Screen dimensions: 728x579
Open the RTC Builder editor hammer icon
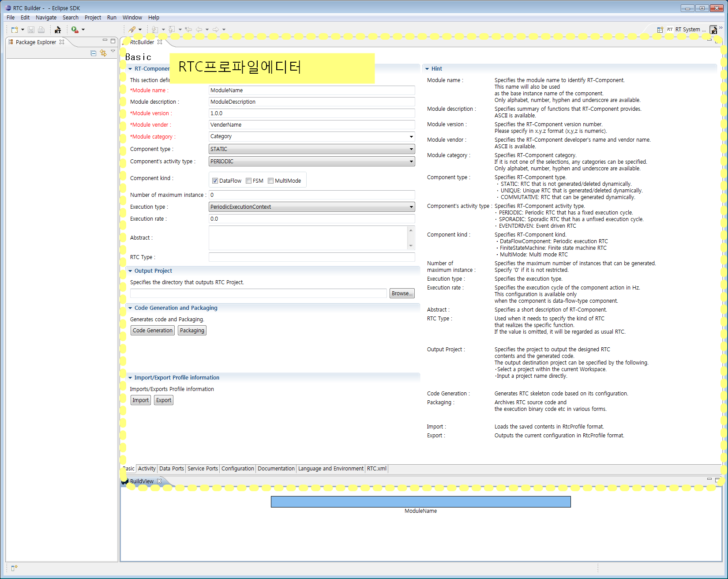[x=58, y=30]
